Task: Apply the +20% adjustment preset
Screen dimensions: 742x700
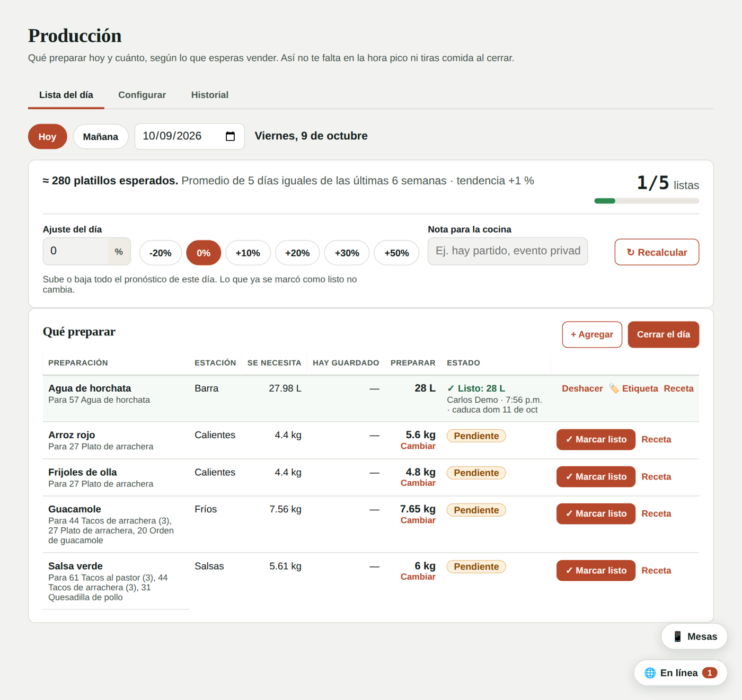Action: [297, 253]
